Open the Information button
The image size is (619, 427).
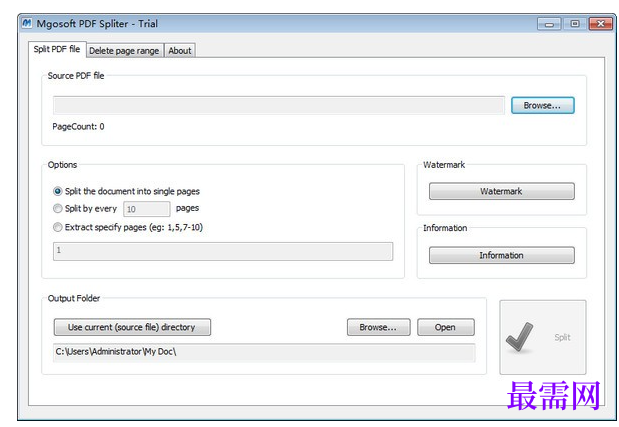coord(502,255)
